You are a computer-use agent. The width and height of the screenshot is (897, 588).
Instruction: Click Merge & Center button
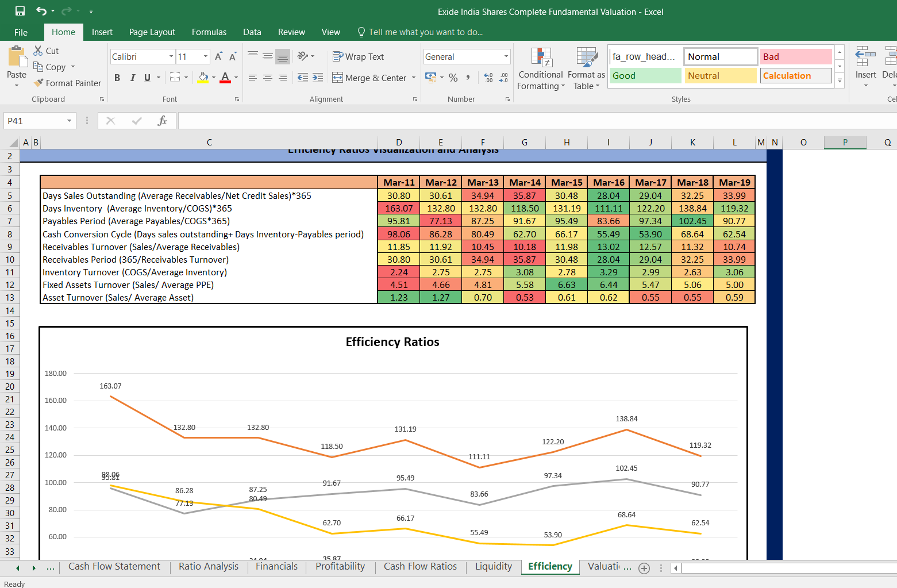click(x=369, y=78)
